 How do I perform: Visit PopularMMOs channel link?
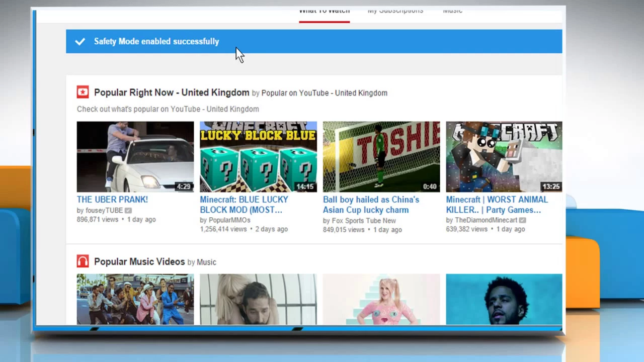(x=229, y=220)
